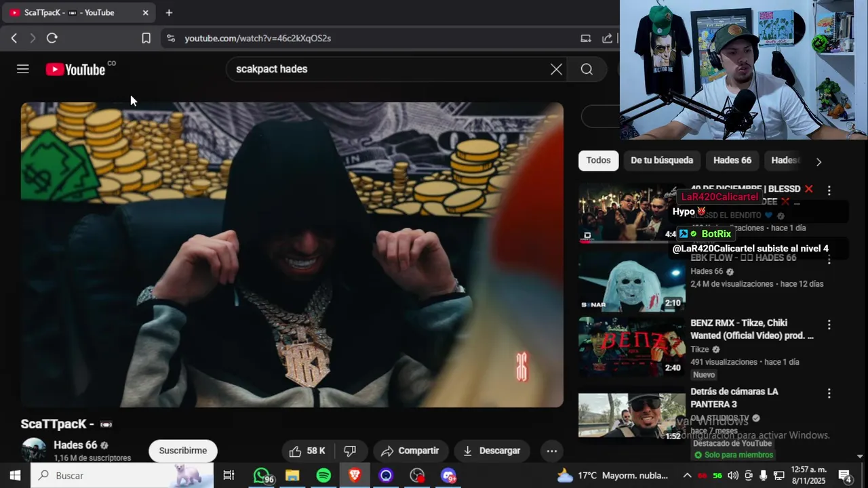This screenshot has width=868, height=488.
Task: Show more filter chips with right chevron
Action: [818, 161]
